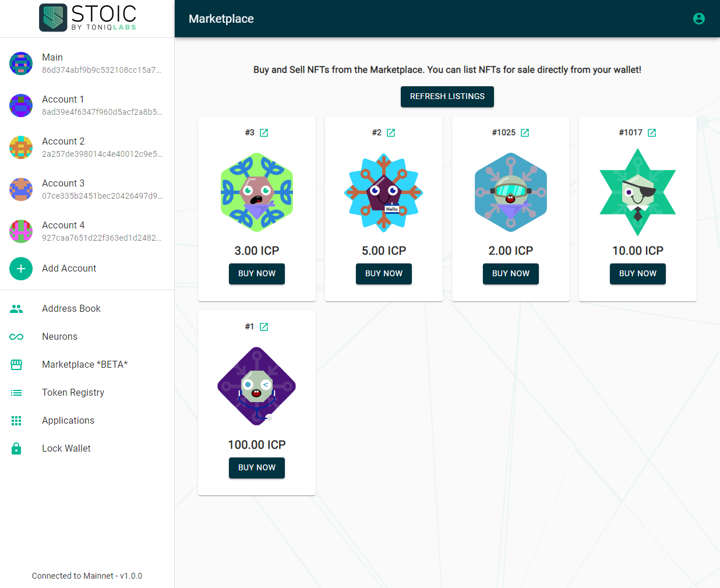Open Token Registry menu item

(87, 393)
